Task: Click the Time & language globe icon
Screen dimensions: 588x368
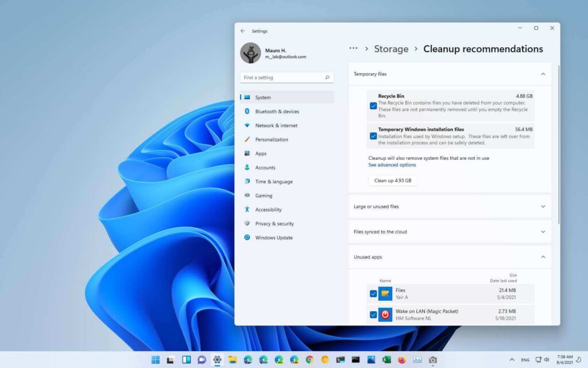Action: [247, 181]
